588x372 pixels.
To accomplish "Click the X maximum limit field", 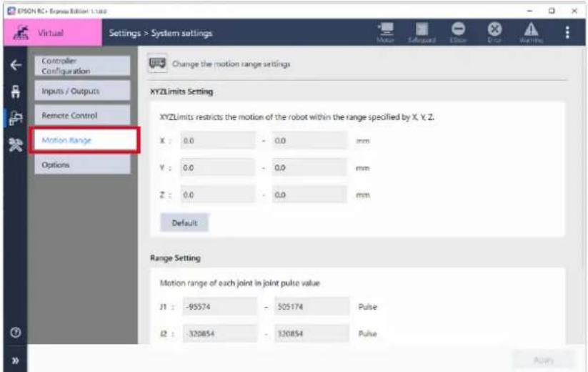I will click(x=309, y=141).
